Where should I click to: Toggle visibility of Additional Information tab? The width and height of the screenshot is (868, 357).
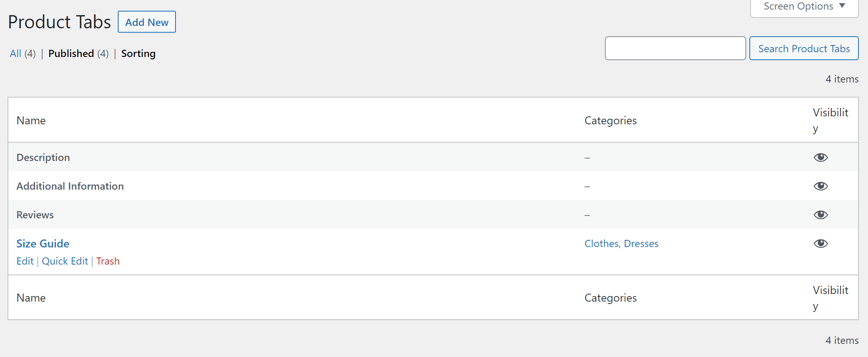(x=821, y=186)
